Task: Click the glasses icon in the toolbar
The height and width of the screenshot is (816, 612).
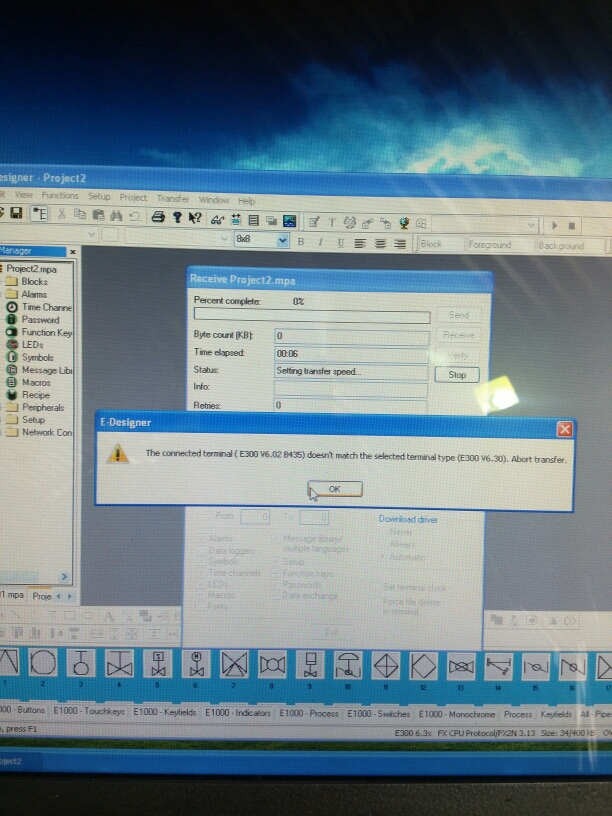Action: [x=217, y=219]
